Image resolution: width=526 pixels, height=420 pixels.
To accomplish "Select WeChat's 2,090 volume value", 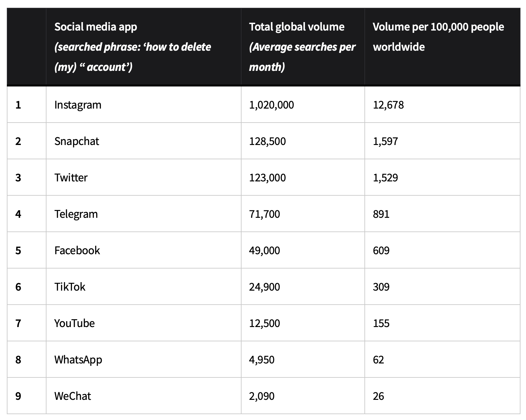I will coord(262,396).
